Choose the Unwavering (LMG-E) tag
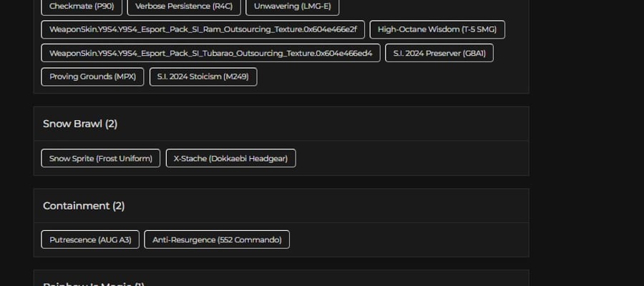 pos(293,6)
